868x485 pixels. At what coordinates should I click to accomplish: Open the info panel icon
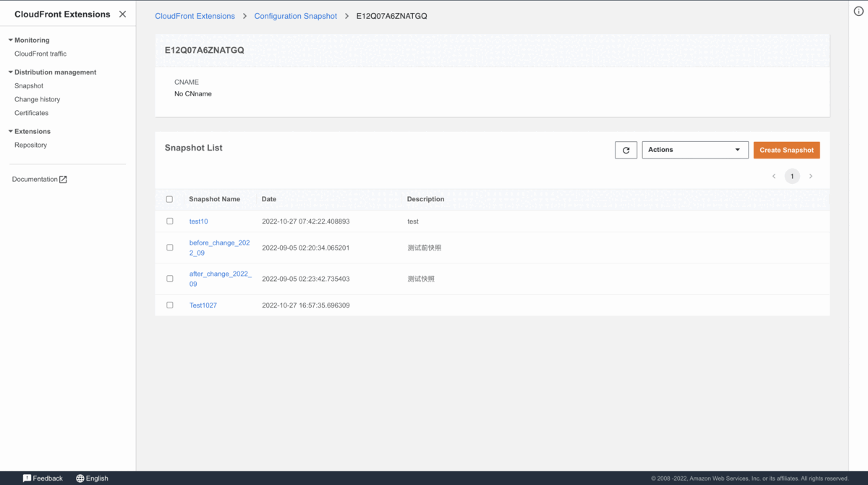859,11
